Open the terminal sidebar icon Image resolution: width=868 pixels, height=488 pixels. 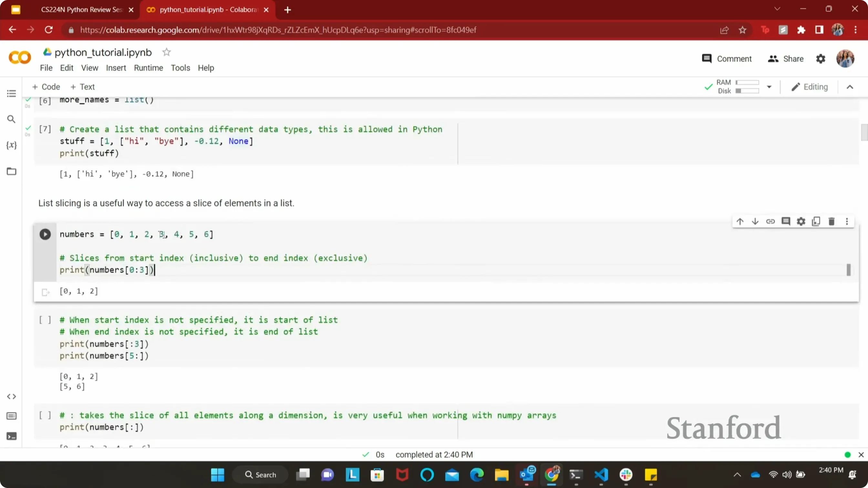[11, 436]
